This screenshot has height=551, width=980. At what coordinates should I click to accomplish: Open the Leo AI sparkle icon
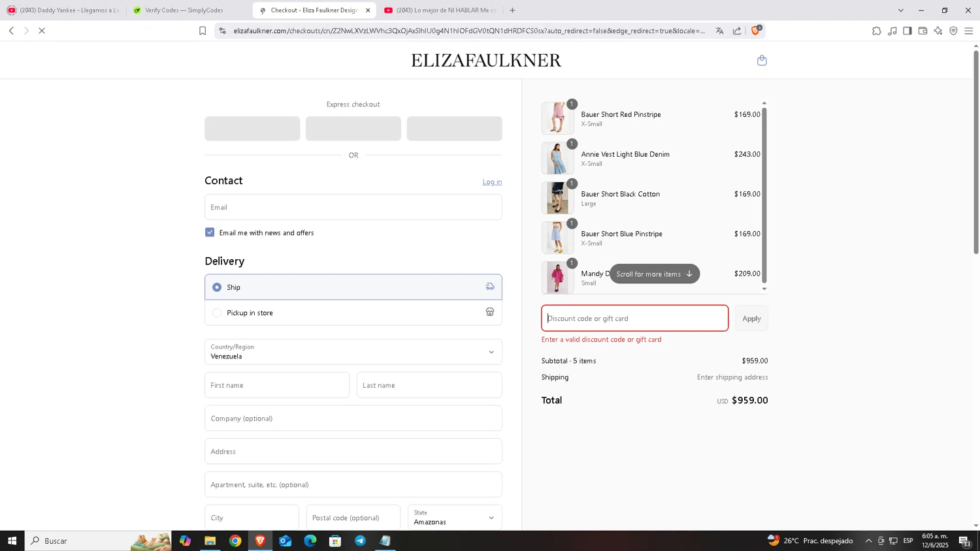[x=938, y=31]
